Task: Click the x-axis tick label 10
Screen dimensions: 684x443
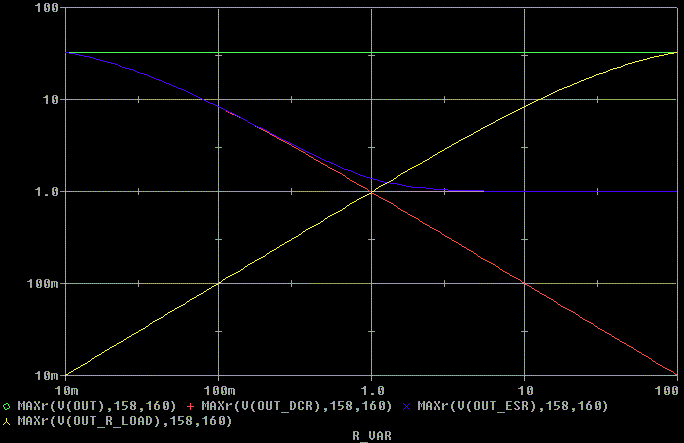Action: [x=524, y=388]
